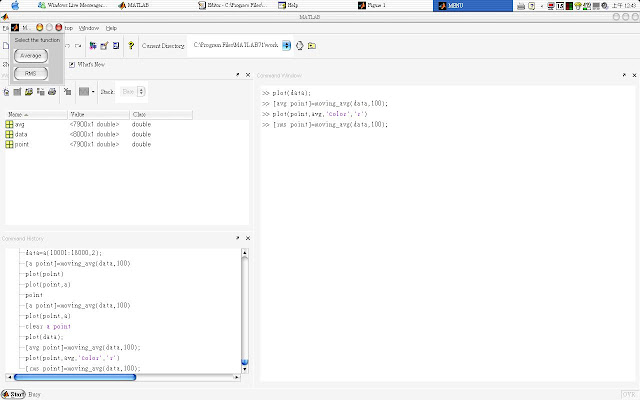The width and height of the screenshot is (640, 400).
Task: Click the orange minimize button of MENU dialog
Action: 40,27
